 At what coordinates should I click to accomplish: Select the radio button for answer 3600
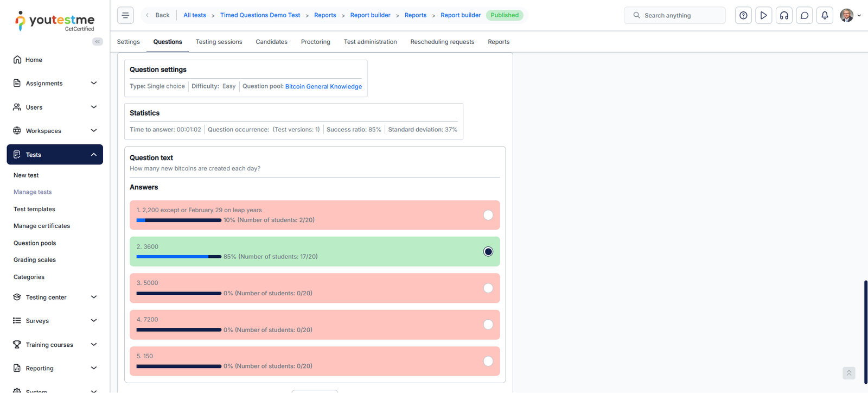(488, 251)
